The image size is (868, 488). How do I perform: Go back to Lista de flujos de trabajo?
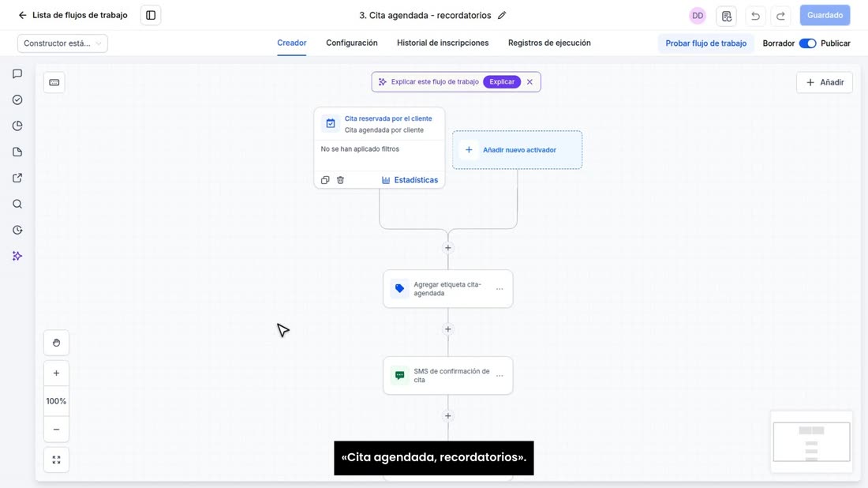pos(73,15)
